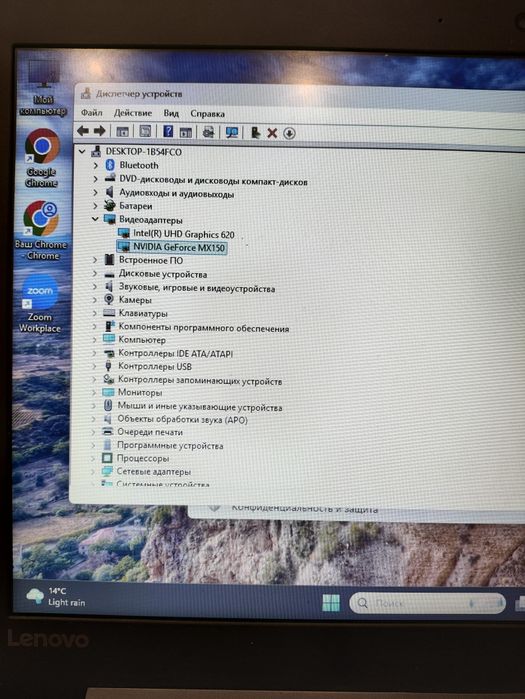The height and width of the screenshot is (699, 525).
Task: Open the Вид menu
Action: point(171,114)
